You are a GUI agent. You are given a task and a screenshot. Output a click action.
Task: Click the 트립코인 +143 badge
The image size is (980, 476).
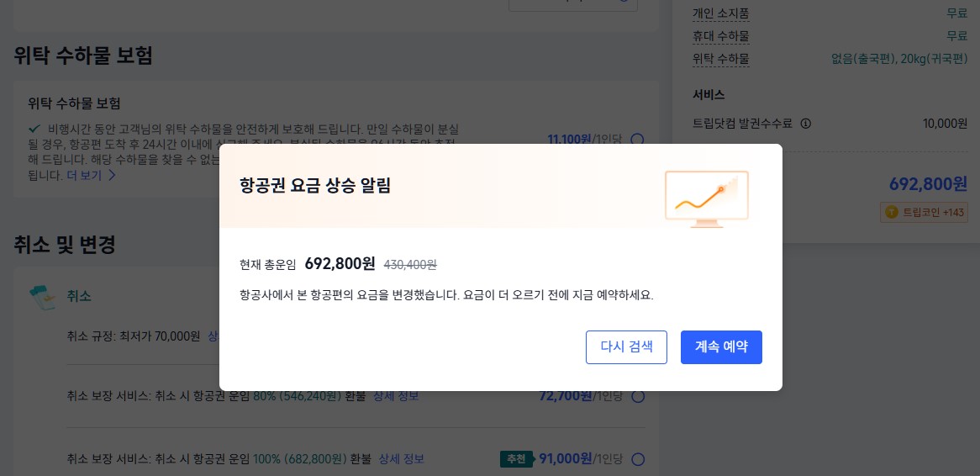point(925,212)
